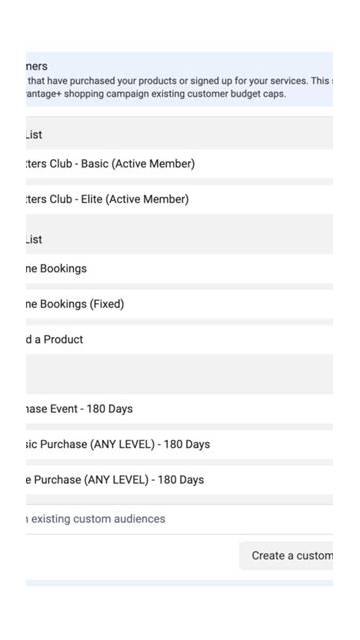This screenshot has height=640, width=360.
Task: Pick the Purchase Event - 180 Days audience
Action: point(180,409)
